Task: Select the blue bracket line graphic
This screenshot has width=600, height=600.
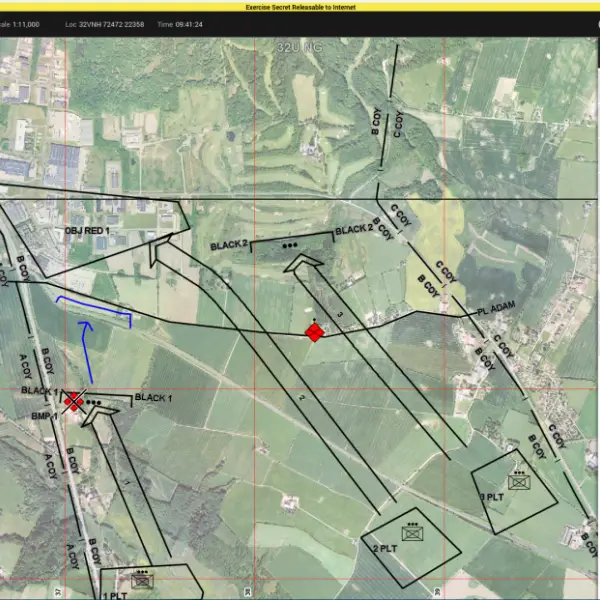Action: [x=94, y=308]
